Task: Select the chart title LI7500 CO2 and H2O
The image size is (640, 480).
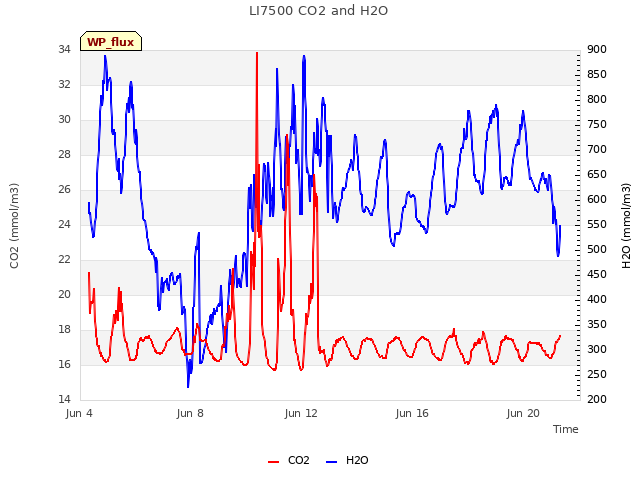Action: (x=318, y=11)
